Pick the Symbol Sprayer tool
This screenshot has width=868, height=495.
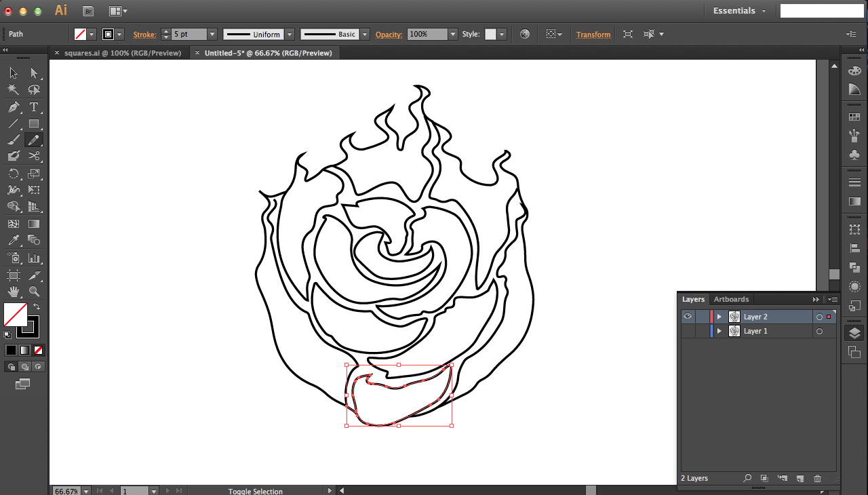(x=14, y=258)
